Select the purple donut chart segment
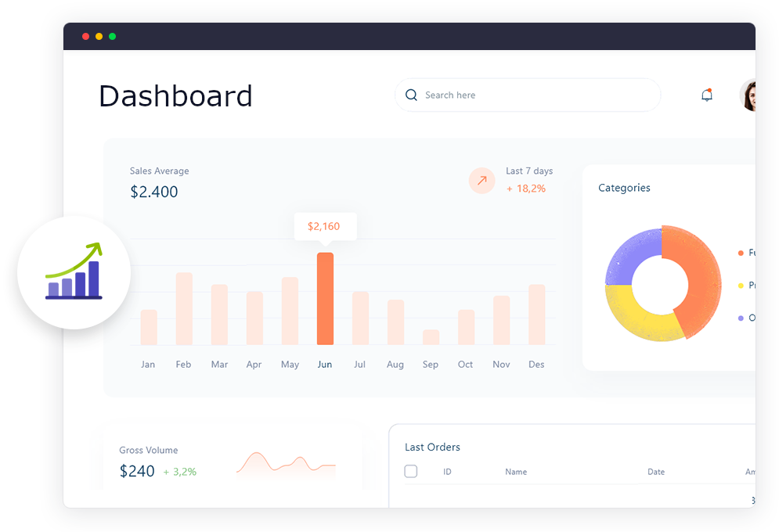This screenshot has height=532, width=779. coord(630,254)
